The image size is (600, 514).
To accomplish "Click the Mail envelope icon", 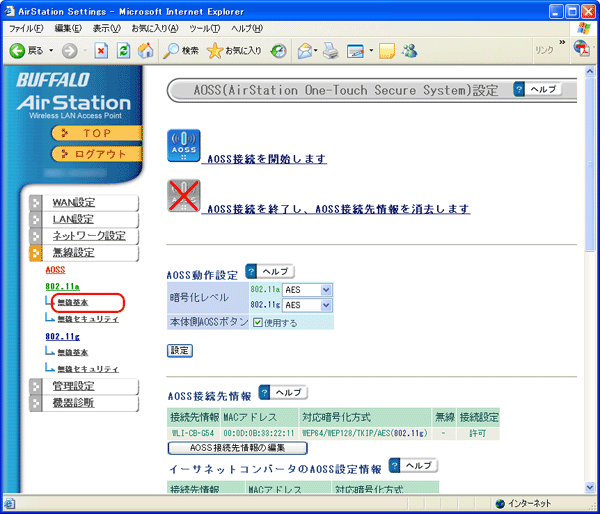I will pyautogui.click(x=305, y=51).
